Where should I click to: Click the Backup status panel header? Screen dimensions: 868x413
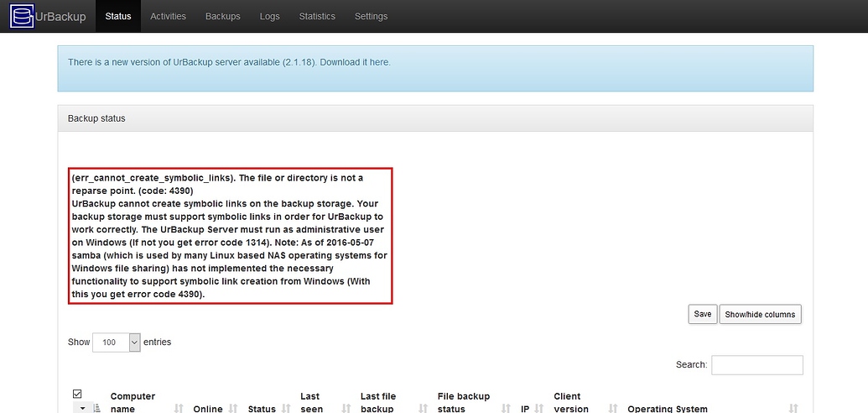pos(435,118)
